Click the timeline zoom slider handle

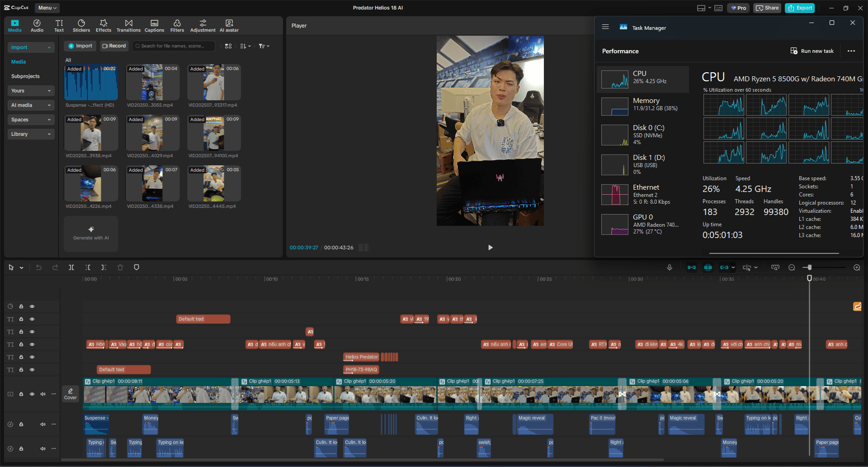click(x=810, y=267)
